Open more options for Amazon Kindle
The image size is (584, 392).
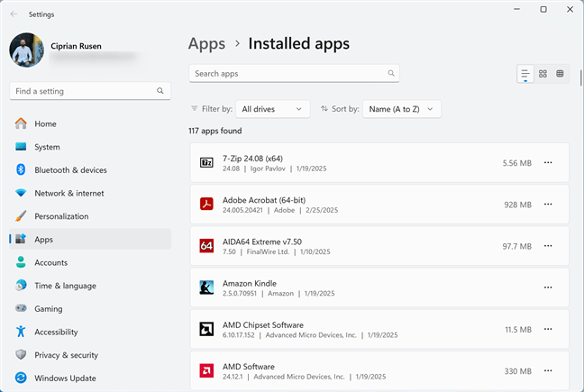(548, 287)
